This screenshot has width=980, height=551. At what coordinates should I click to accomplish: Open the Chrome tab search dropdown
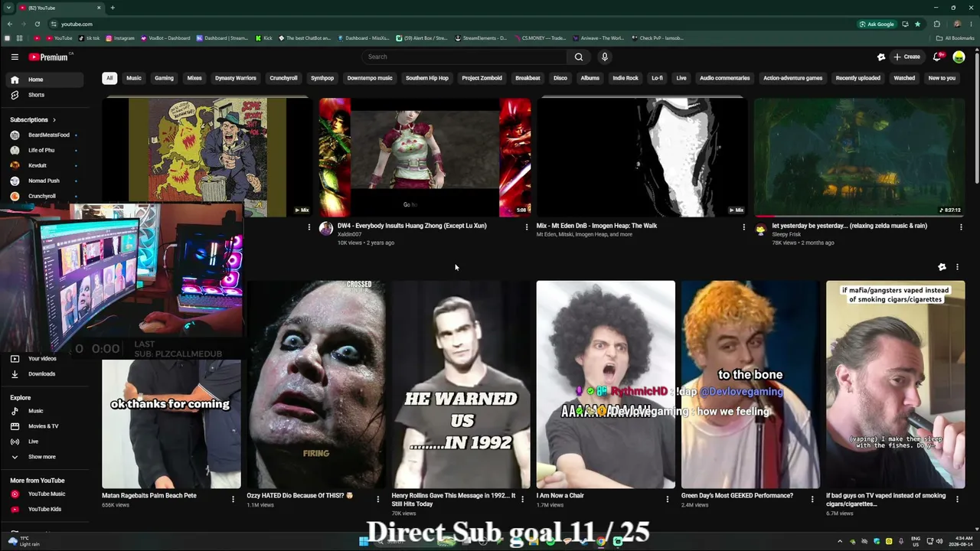coord(8,8)
